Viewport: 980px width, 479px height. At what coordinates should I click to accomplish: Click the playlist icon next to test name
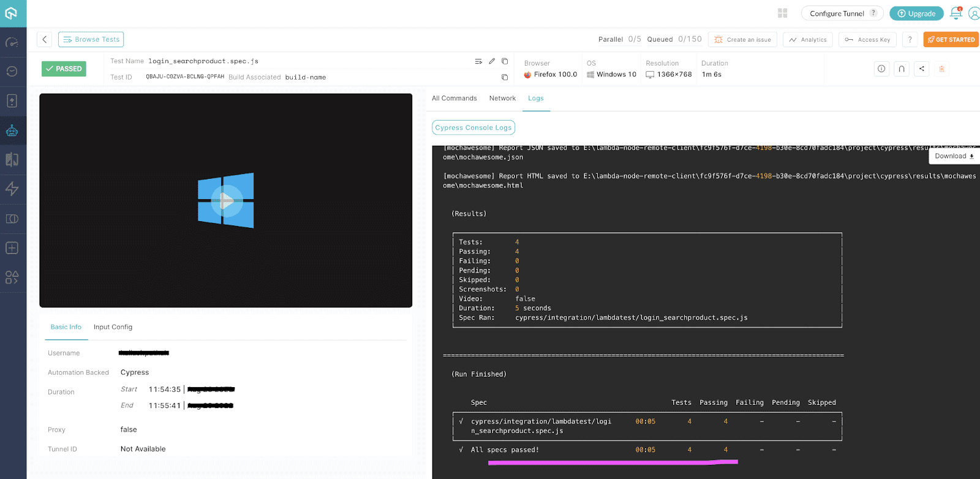[478, 61]
